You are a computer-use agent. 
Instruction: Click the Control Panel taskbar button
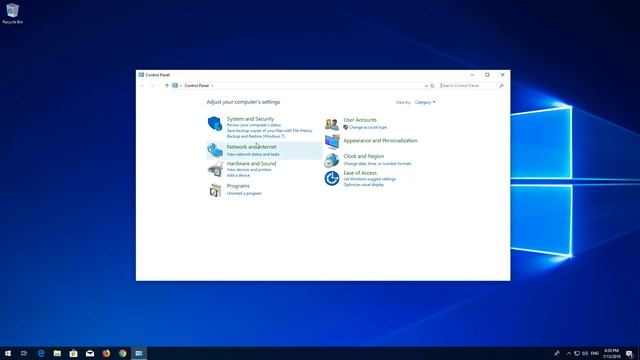tap(139, 353)
